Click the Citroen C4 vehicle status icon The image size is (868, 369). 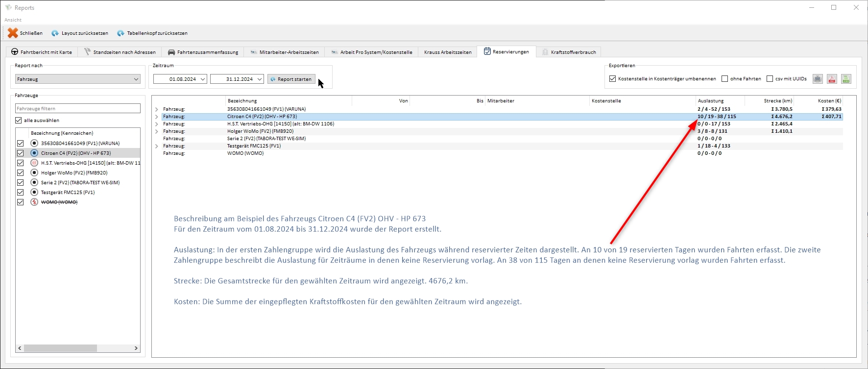click(34, 153)
